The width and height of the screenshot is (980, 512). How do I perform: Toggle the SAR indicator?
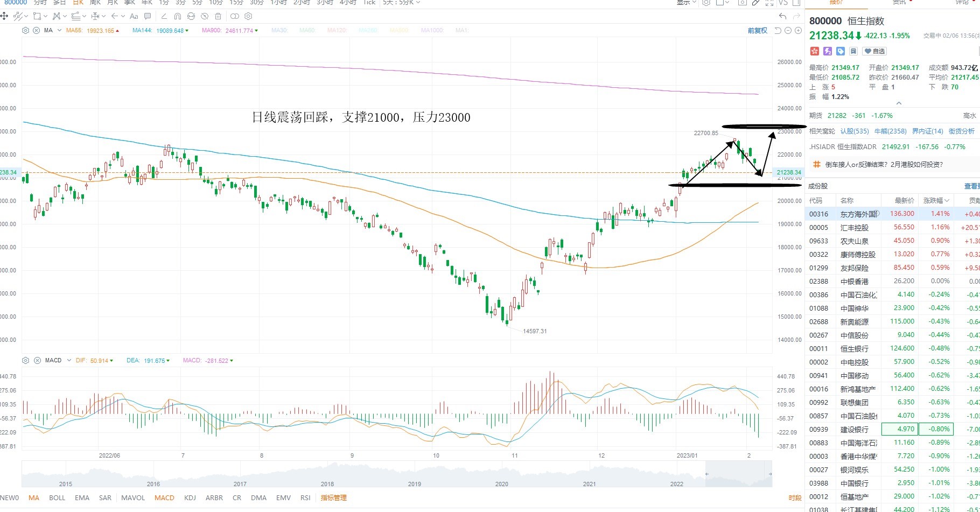[x=105, y=498]
